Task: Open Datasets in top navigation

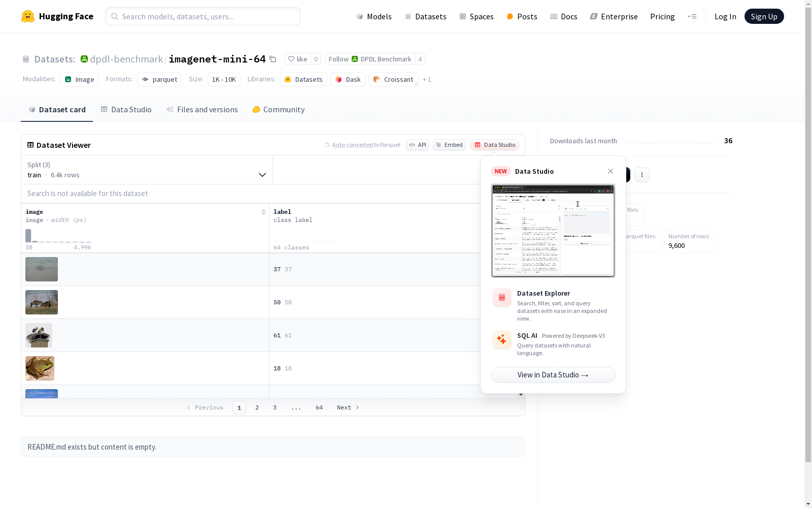Action: point(425,16)
